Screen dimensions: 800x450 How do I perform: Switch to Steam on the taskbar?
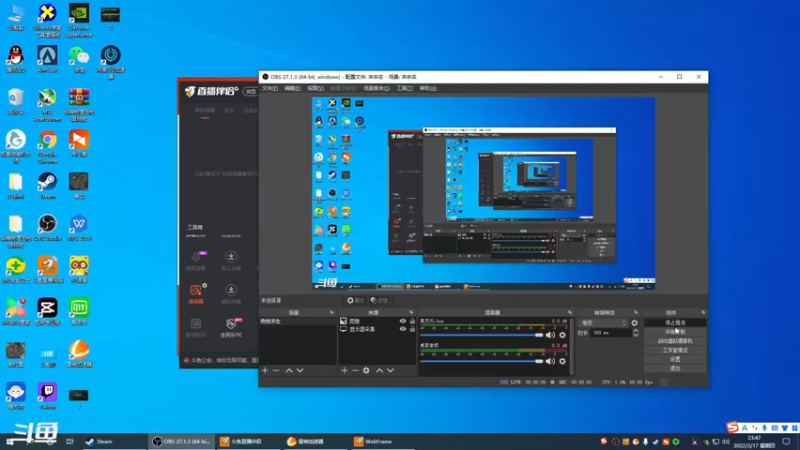point(113,441)
